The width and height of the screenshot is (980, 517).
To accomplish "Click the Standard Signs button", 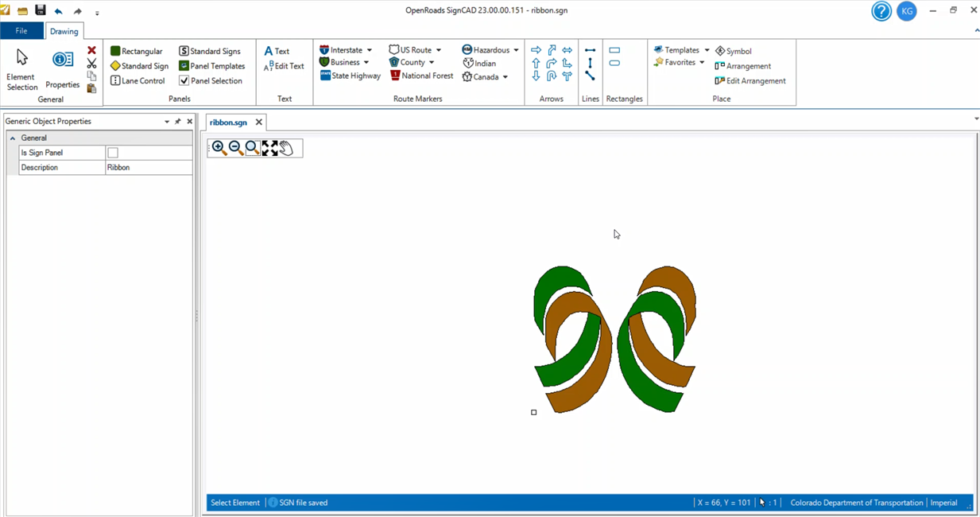I will click(210, 51).
